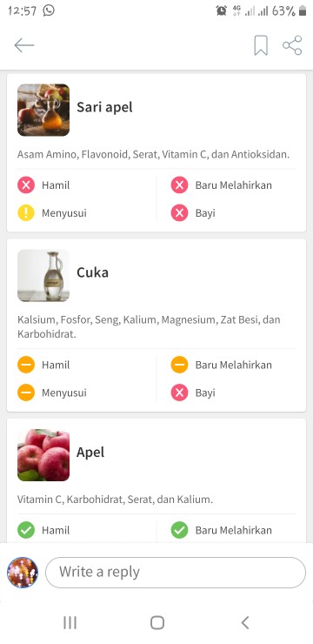Open the Cuka vinegar bottle thumbnail
This screenshot has width=313, height=644.
43,275
